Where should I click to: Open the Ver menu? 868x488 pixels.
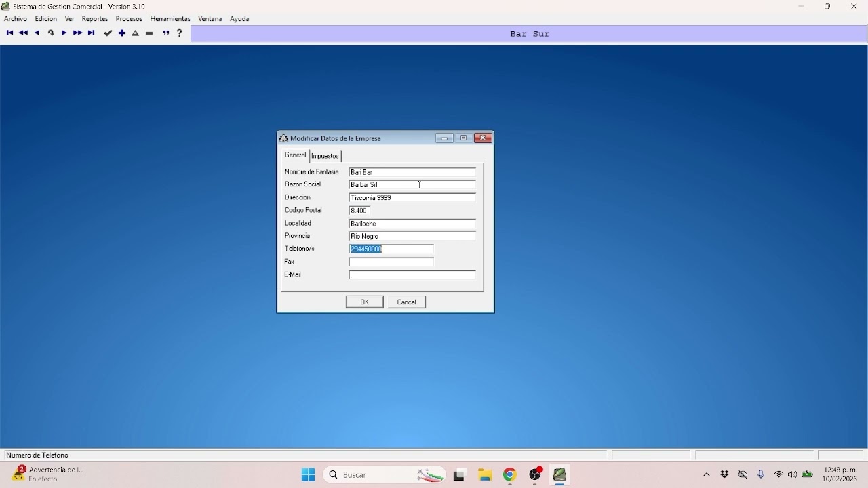click(70, 19)
